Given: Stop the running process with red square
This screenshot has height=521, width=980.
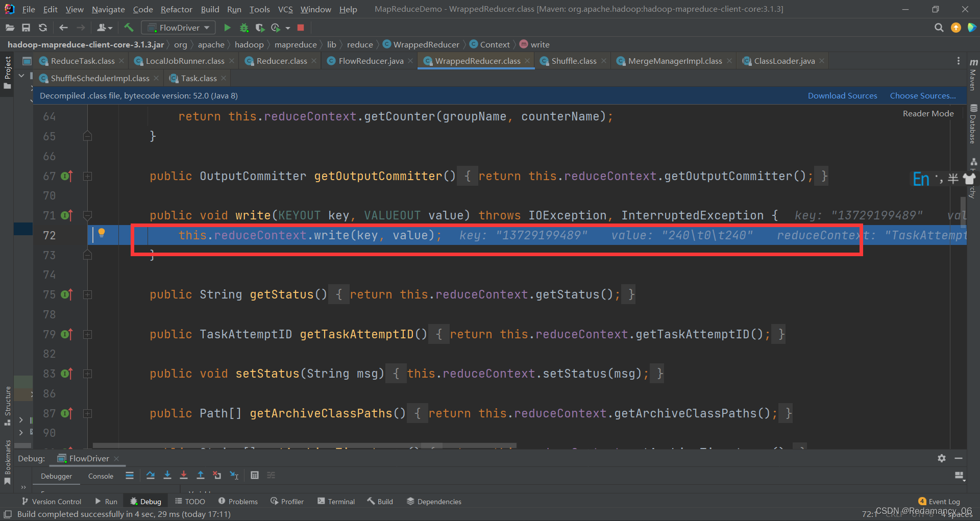Looking at the screenshot, I should [301, 28].
